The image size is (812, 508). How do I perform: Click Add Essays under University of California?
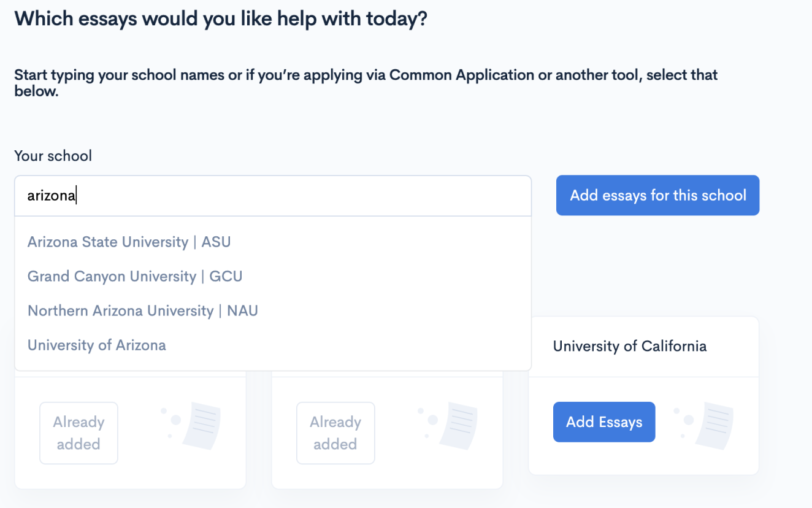point(604,422)
